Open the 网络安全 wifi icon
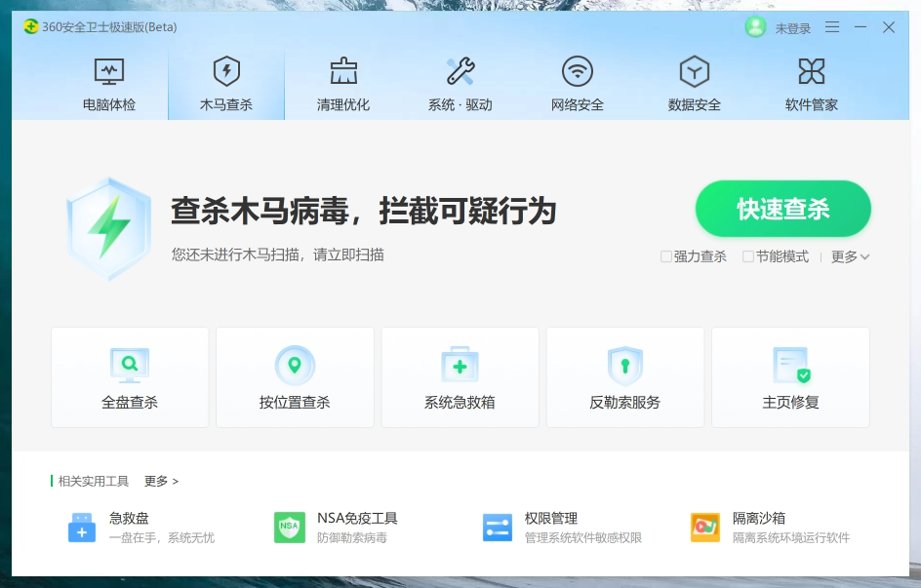This screenshot has width=921, height=588. pyautogui.click(x=578, y=71)
